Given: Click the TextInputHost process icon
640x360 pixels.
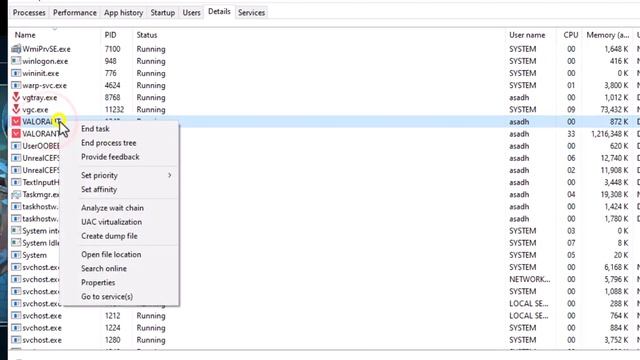Looking at the screenshot, I should 16,182.
